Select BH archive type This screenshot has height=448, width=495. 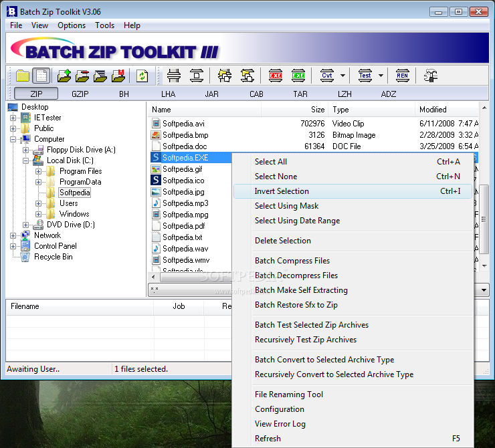coord(124,94)
